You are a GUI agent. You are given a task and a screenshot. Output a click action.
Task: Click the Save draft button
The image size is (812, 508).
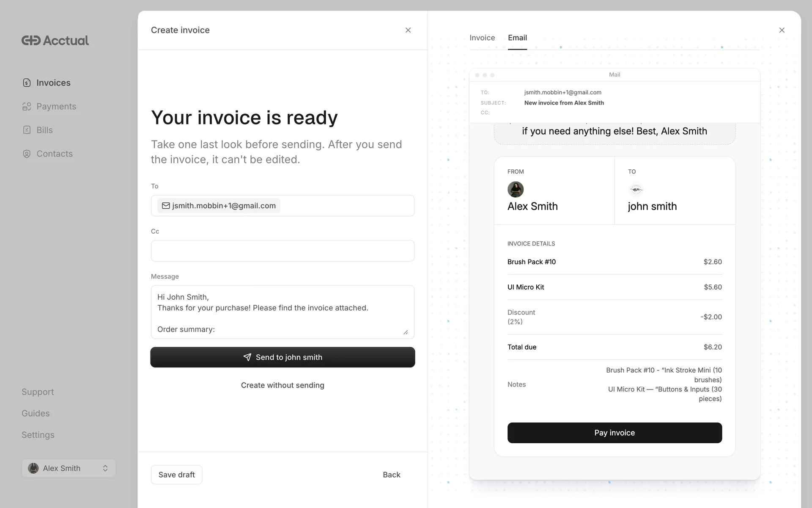tap(176, 475)
